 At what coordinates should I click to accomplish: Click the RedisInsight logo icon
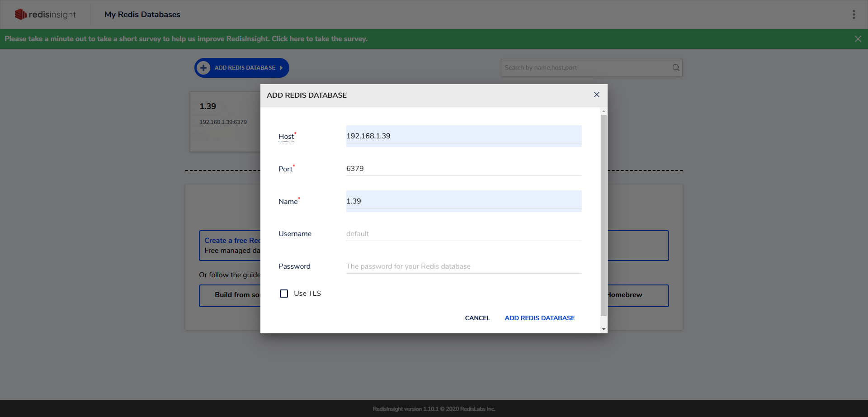pos(20,14)
